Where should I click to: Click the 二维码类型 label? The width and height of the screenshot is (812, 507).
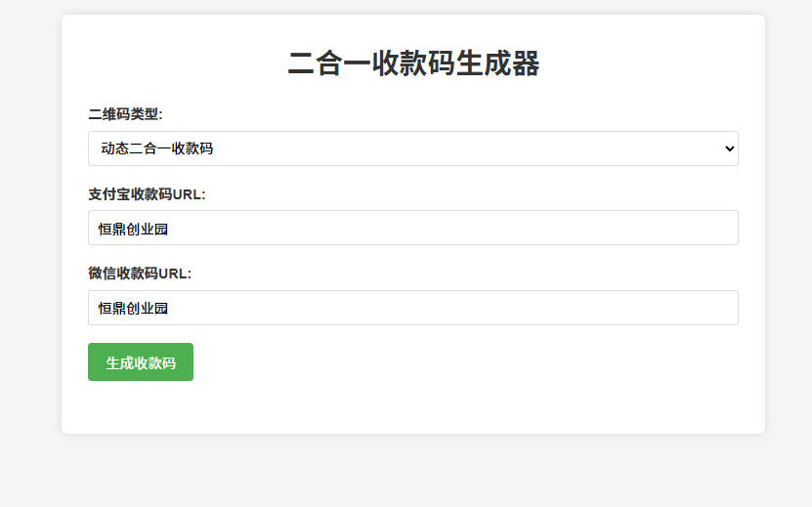pos(125,114)
